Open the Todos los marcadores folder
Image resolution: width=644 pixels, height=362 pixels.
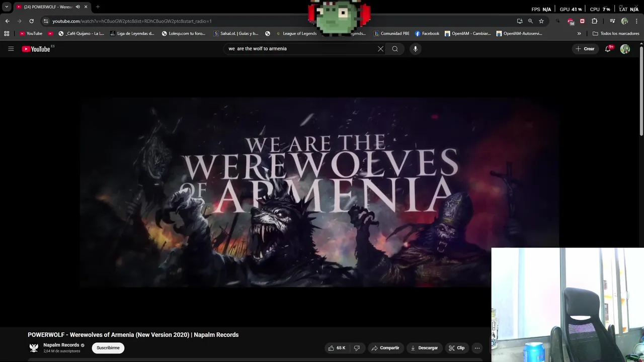(616, 34)
